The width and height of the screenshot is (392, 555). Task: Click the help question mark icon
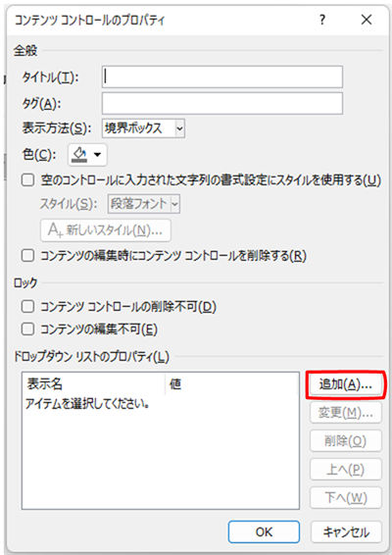click(x=322, y=20)
